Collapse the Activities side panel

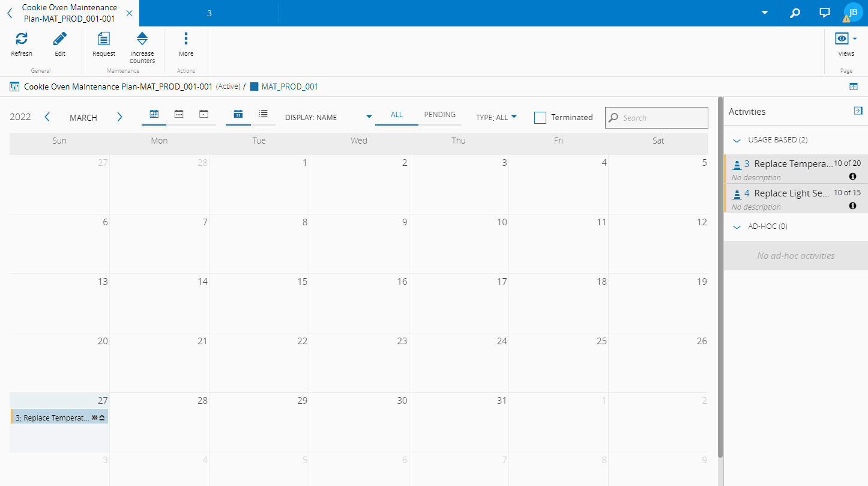point(858,111)
